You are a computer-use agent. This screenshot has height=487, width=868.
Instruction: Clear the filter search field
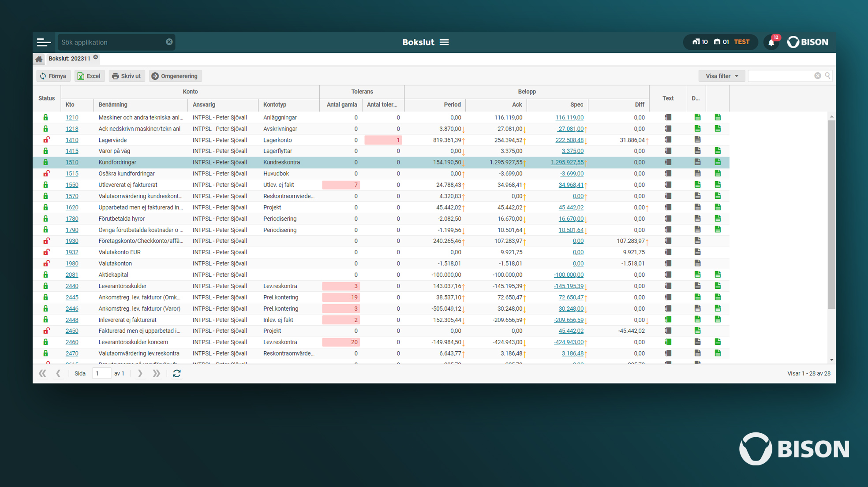(x=817, y=76)
